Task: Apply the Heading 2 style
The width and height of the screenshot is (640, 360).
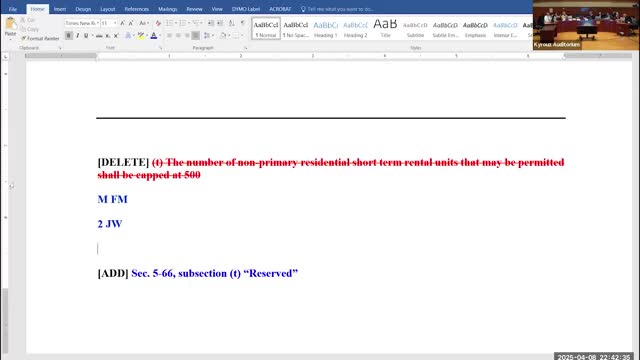Action: click(x=356, y=29)
